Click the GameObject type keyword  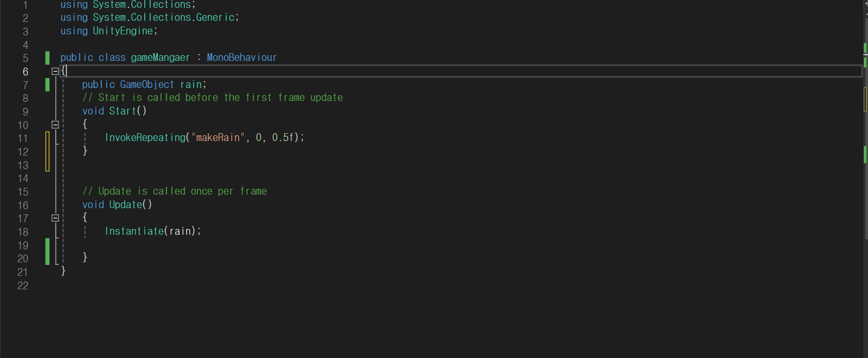point(147,84)
